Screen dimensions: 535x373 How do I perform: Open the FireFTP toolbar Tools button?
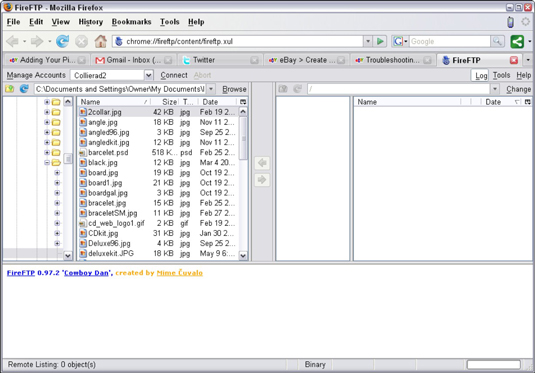pyautogui.click(x=501, y=75)
